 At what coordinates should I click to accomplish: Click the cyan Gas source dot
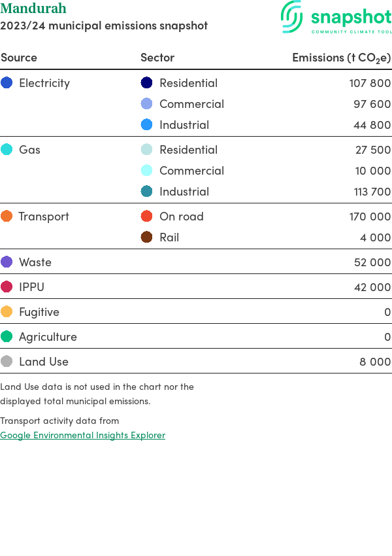click(7, 150)
